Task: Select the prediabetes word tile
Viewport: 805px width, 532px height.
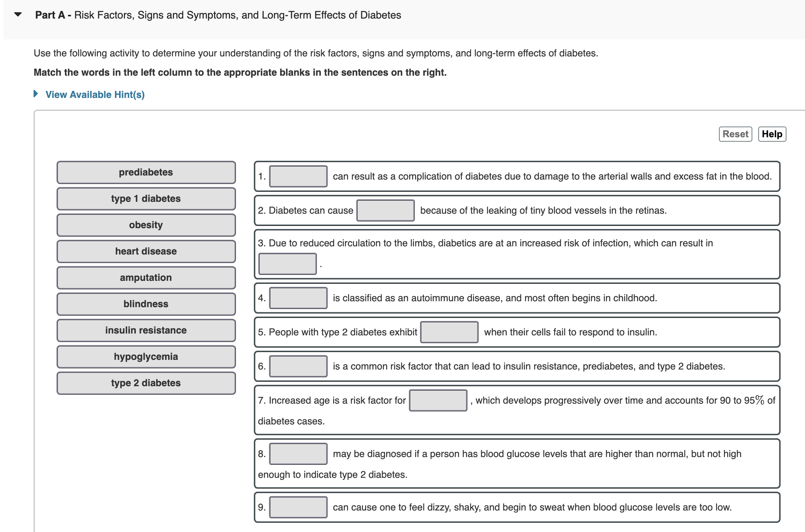Action: (146, 173)
